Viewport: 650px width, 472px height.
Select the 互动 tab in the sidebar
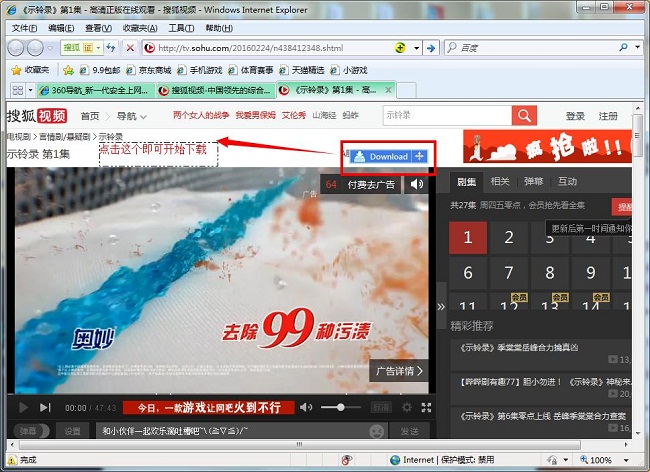pos(567,182)
